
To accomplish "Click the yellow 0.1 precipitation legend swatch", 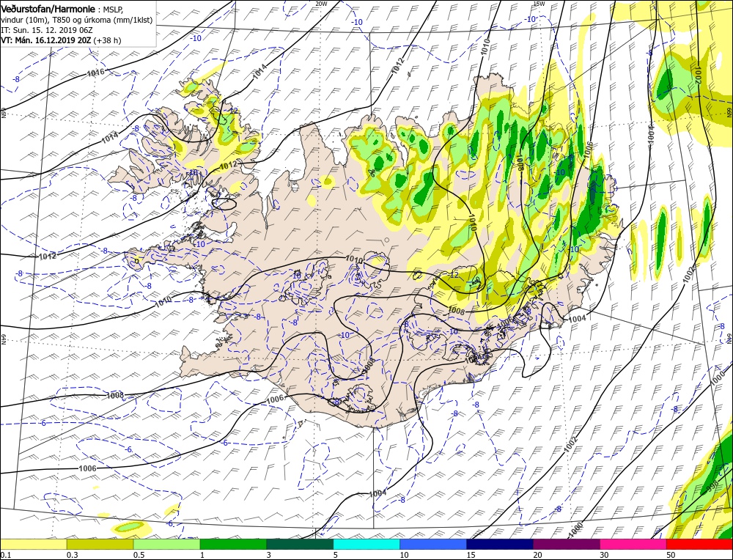I will [34, 544].
